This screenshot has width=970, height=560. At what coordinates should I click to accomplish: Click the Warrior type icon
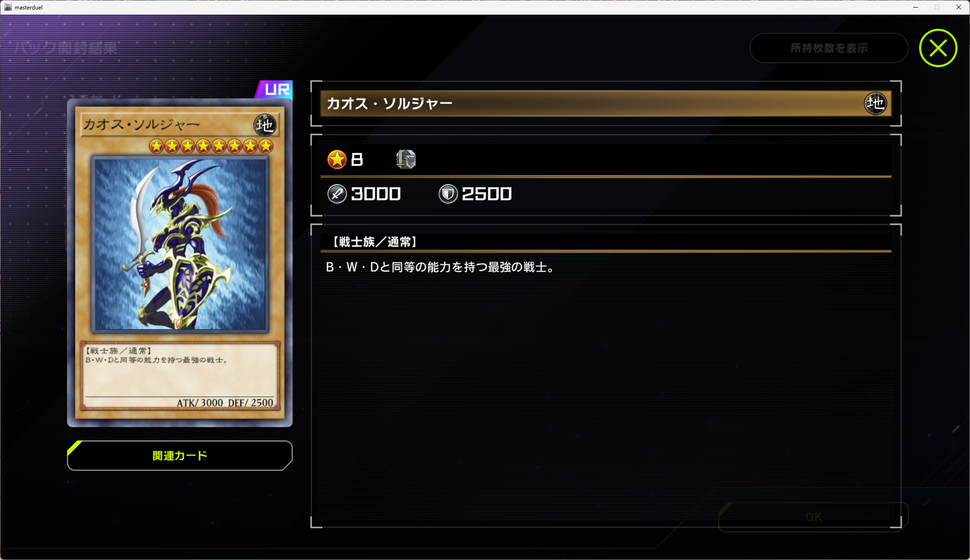coord(406,159)
